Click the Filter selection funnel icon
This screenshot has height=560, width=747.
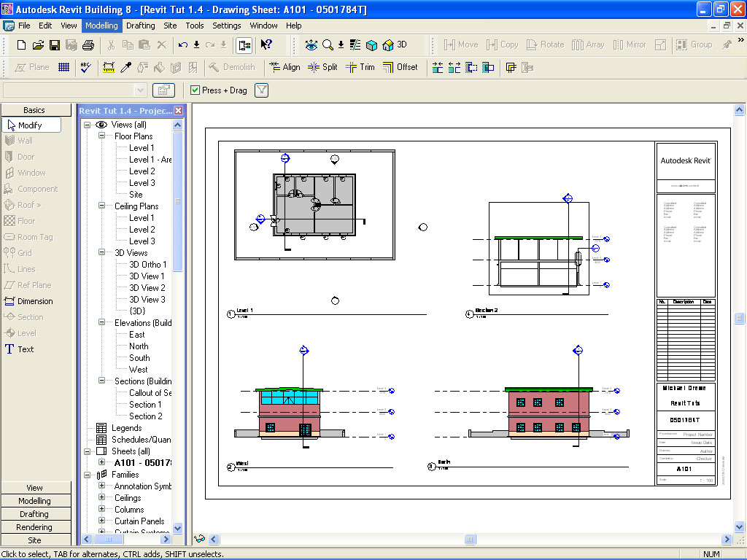(x=262, y=90)
